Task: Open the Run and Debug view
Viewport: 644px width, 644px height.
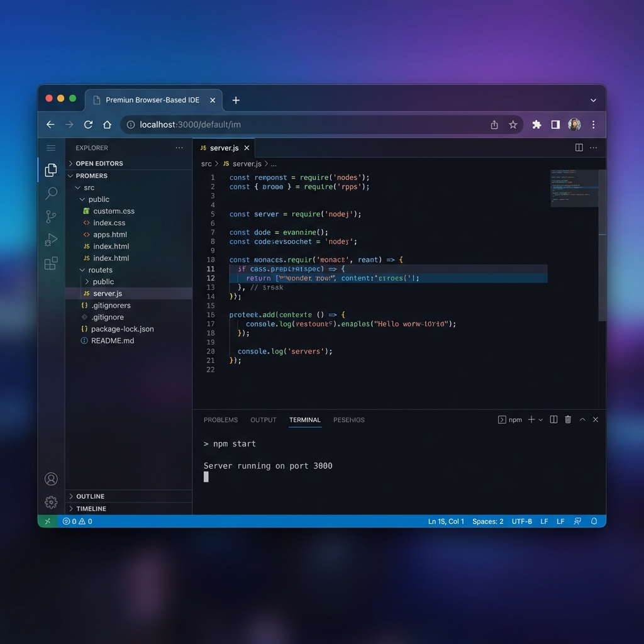Action: point(51,240)
